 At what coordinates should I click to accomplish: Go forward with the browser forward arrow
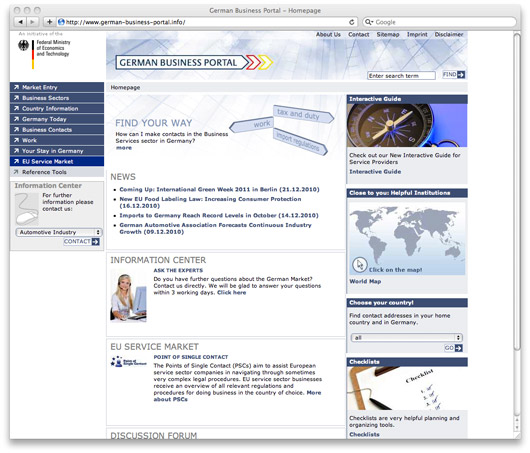[32, 22]
